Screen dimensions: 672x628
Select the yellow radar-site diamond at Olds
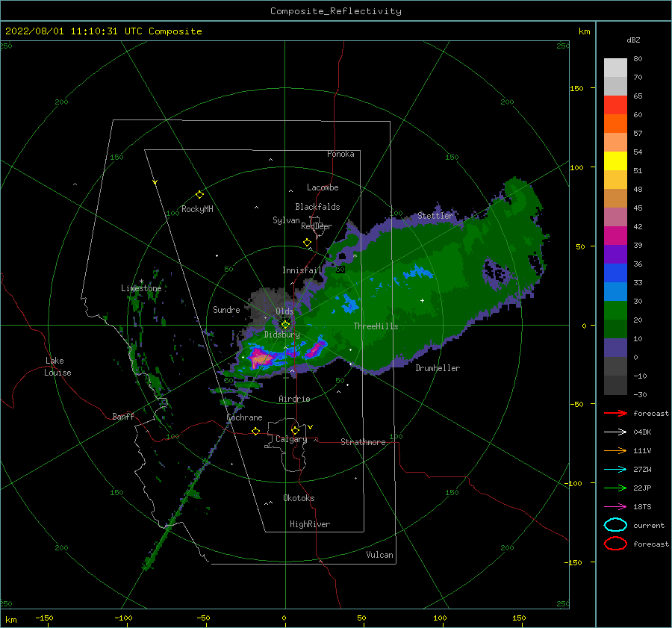coord(285,325)
